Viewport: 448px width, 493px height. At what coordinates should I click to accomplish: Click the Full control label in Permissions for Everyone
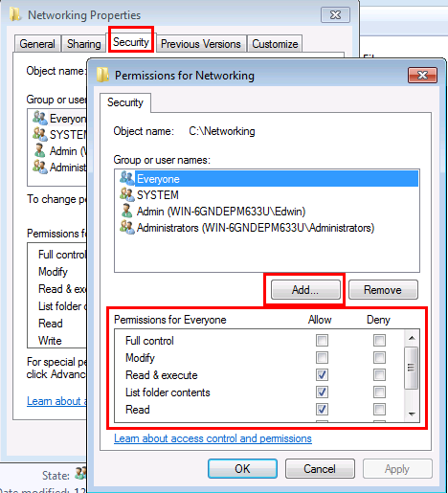(x=149, y=341)
